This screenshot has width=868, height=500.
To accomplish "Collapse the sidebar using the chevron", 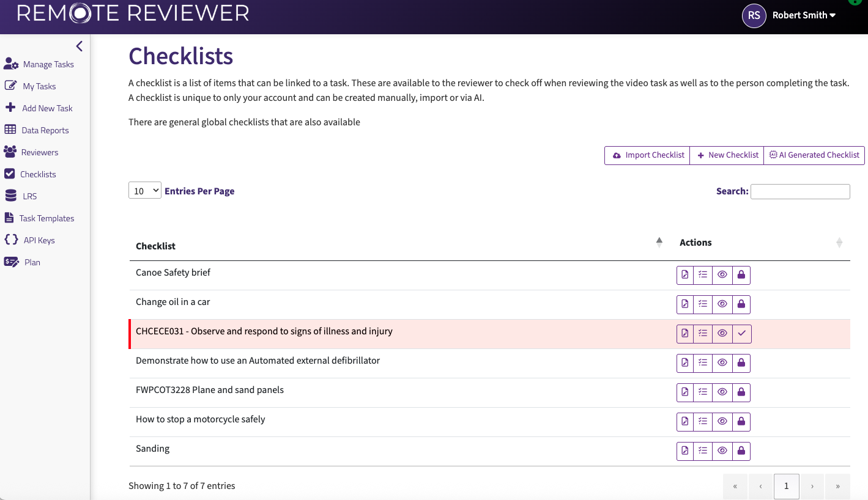I will coord(79,46).
